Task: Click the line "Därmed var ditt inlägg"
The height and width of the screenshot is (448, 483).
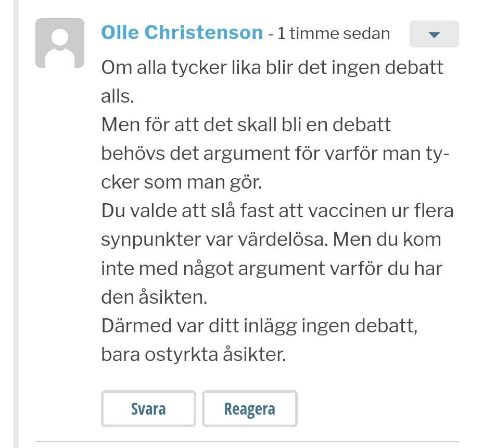Action: [x=259, y=326]
